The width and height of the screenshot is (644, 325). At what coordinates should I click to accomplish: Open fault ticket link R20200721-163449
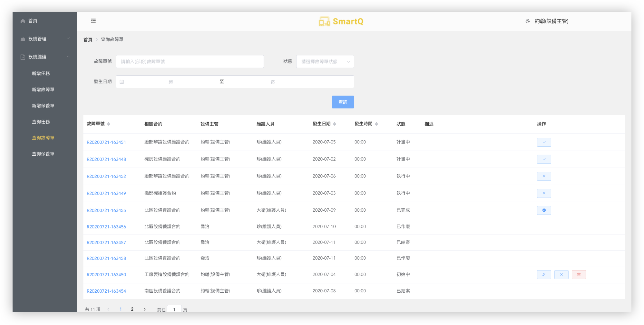[106, 193]
